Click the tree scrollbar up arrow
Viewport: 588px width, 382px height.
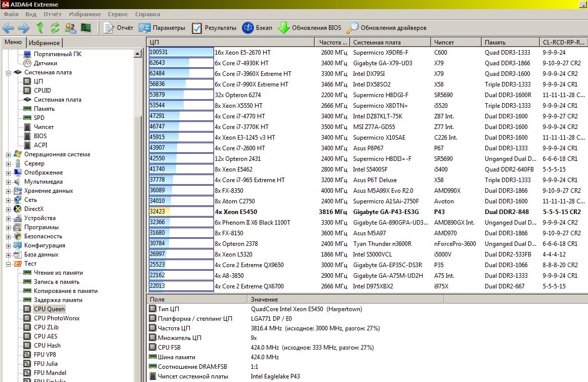click(137, 54)
